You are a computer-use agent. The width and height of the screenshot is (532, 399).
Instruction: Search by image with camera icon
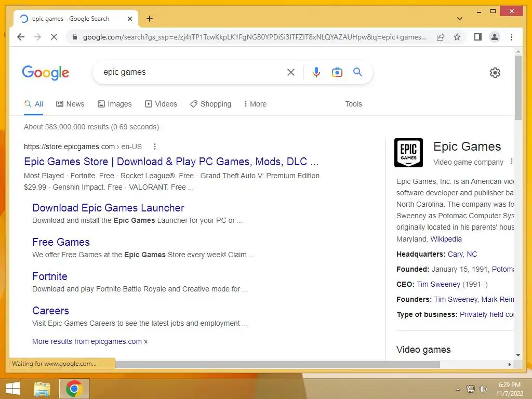pos(337,72)
